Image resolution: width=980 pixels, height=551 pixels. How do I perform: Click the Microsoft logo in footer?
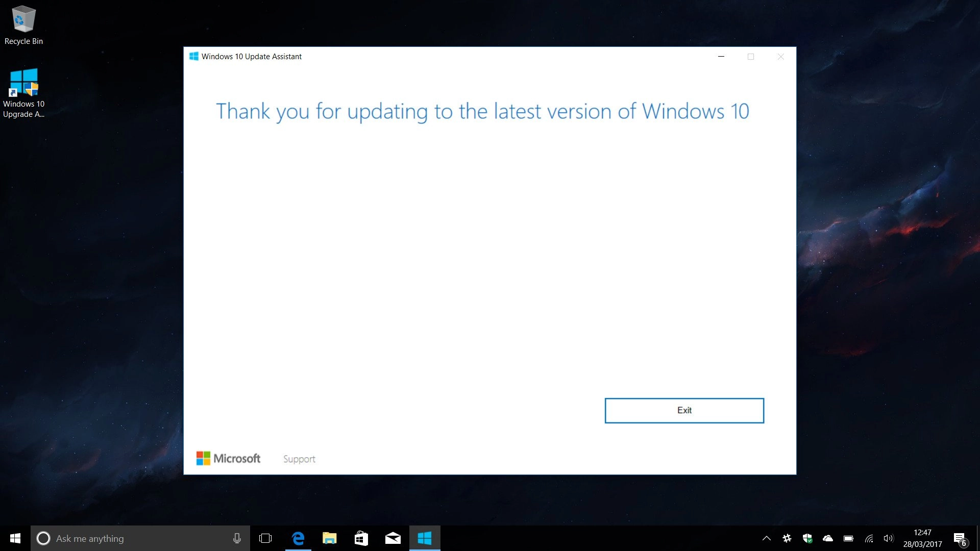(228, 458)
